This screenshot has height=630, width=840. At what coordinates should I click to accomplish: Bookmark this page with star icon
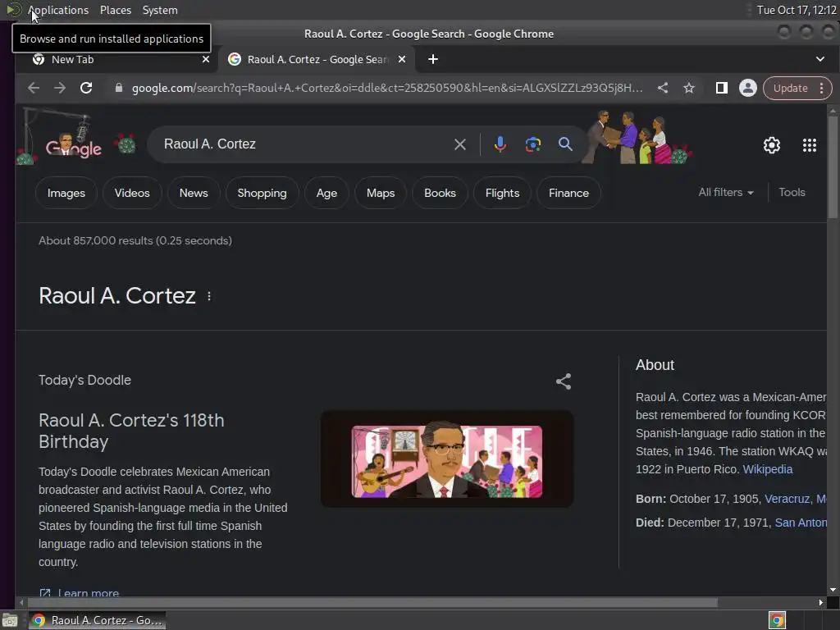[x=689, y=88]
